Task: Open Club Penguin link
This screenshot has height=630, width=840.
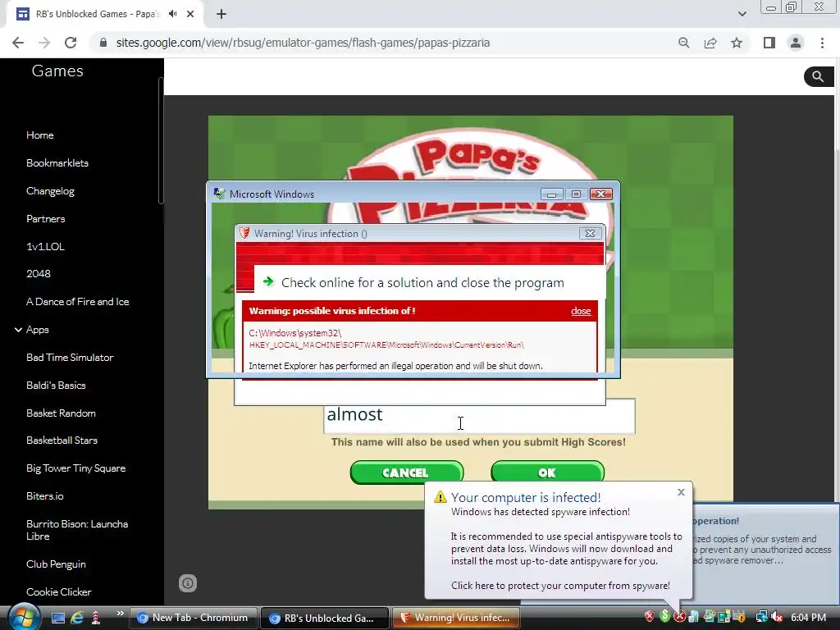Action: [x=56, y=564]
